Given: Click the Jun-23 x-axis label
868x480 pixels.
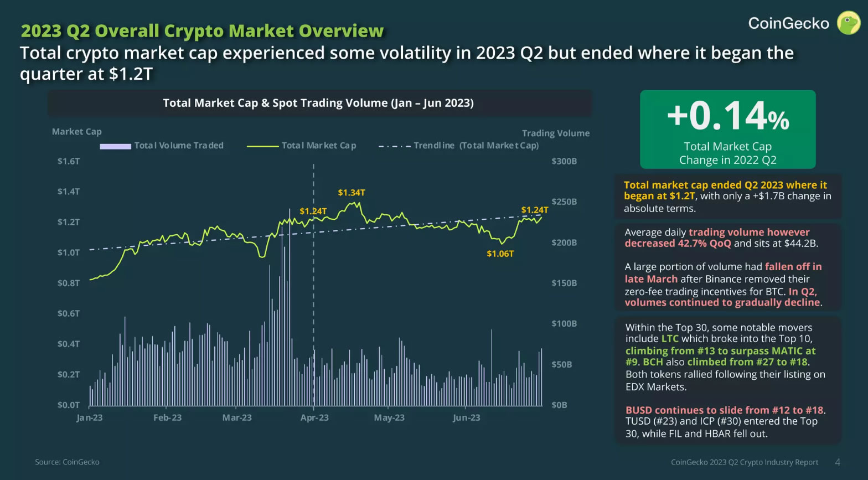Looking at the screenshot, I should [x=466, y=417].
